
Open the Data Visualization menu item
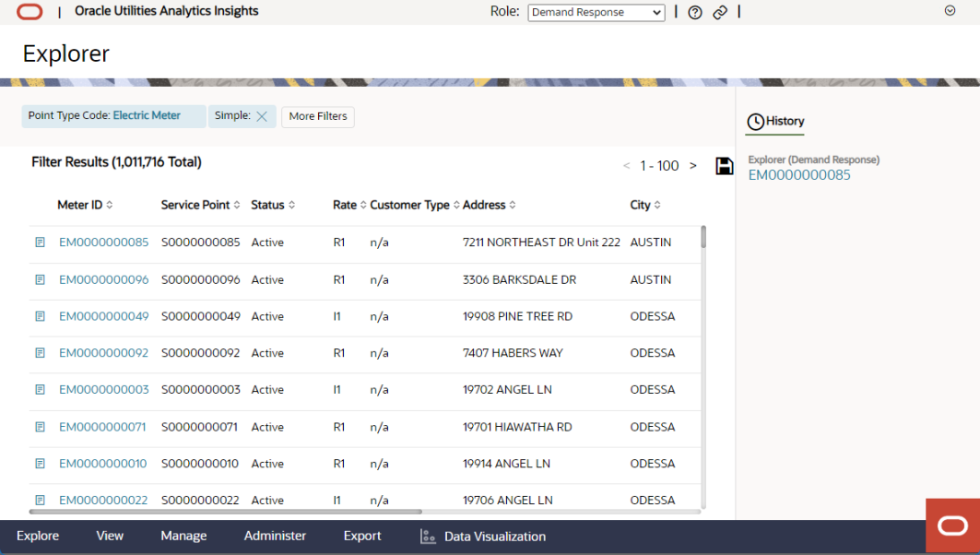[483, 537]
